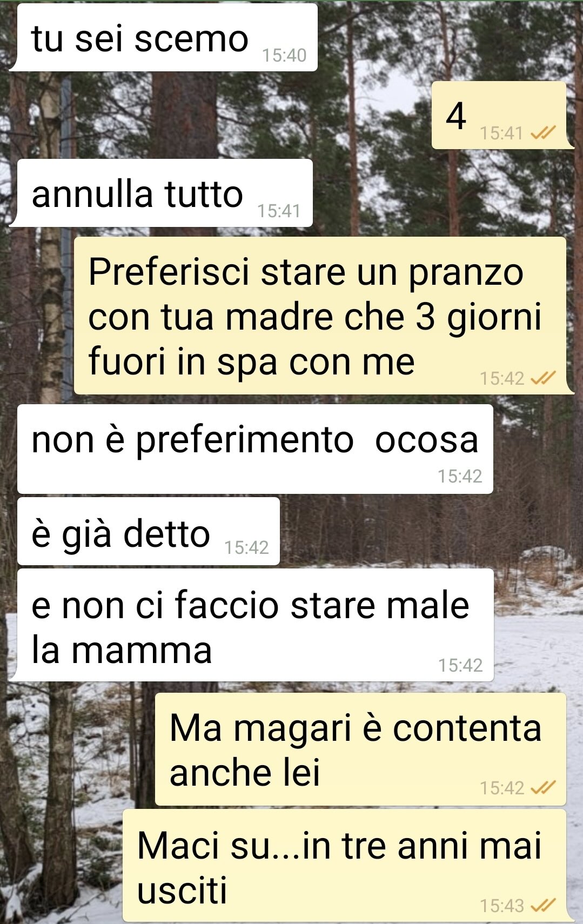Tap the 15:40 timestamp on first message
The image size is (583, 924).
tap(284, 55)
